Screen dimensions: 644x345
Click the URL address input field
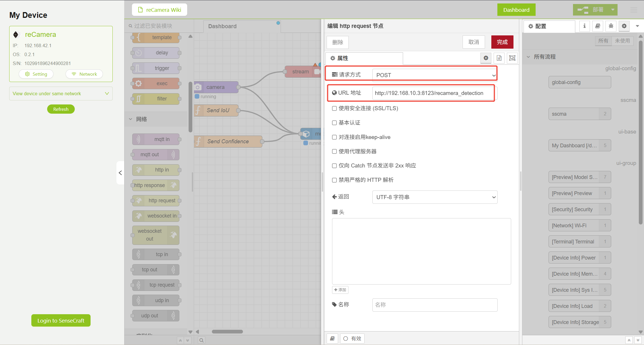click(433, 93)
